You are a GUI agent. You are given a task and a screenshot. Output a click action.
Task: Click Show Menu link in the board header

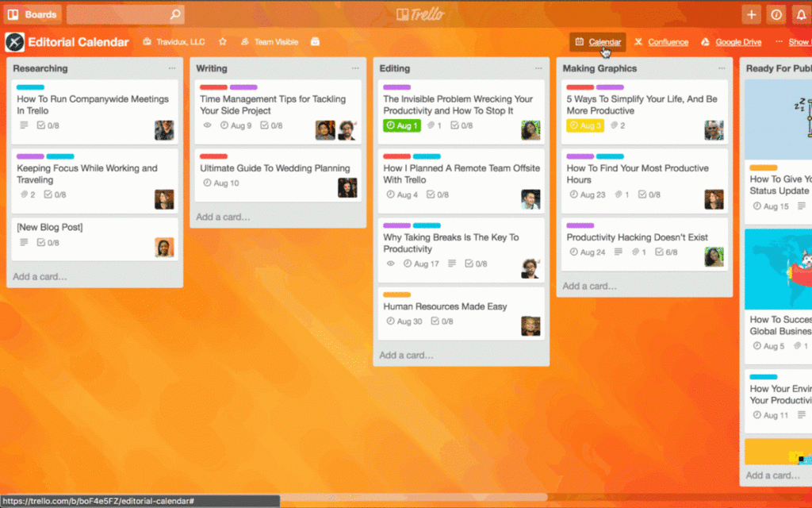(794, 42)
